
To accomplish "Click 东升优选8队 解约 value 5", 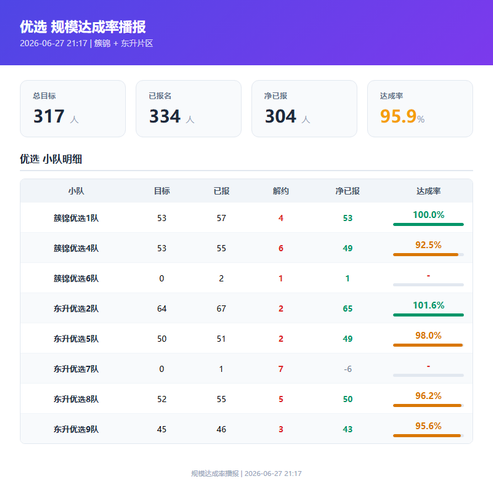I will (x=281, y=399).
